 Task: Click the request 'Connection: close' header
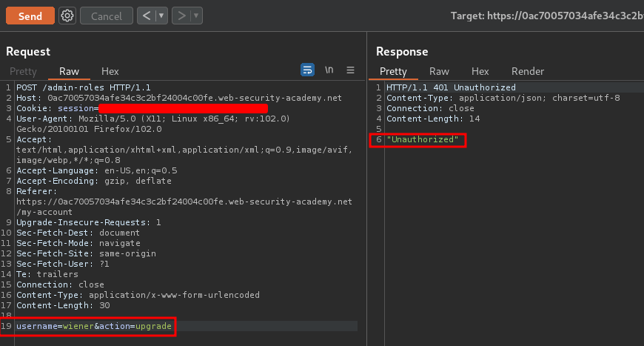(x=60, y=285)
